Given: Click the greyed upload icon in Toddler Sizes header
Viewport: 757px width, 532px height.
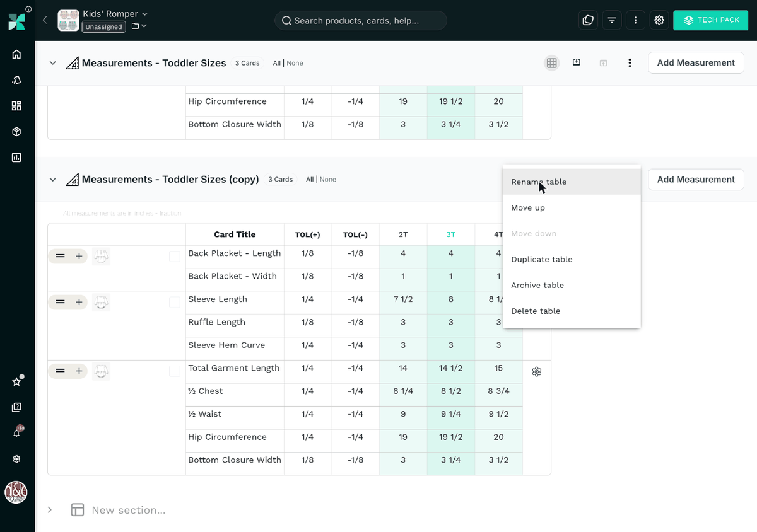Looking at the screenshot, I should click(603, 63).
